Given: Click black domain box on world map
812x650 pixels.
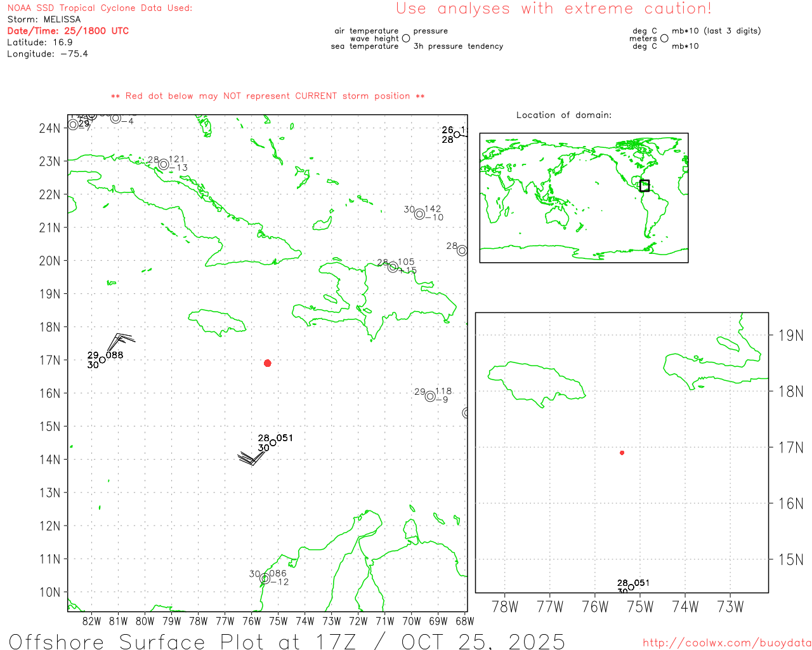Looking at the screenshot, I should (645, 185).
